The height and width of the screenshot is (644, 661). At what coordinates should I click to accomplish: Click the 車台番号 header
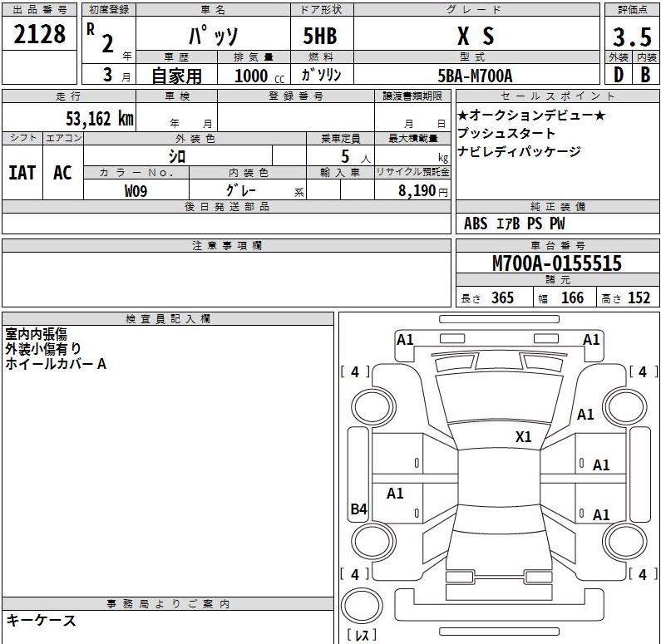[x=557, y=246]
